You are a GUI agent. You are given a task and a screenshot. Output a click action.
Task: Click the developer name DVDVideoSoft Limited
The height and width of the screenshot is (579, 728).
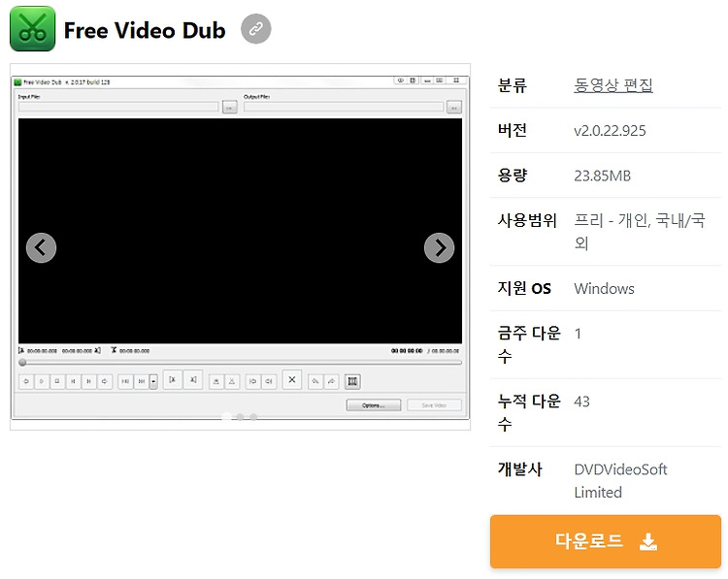[621, 481]
